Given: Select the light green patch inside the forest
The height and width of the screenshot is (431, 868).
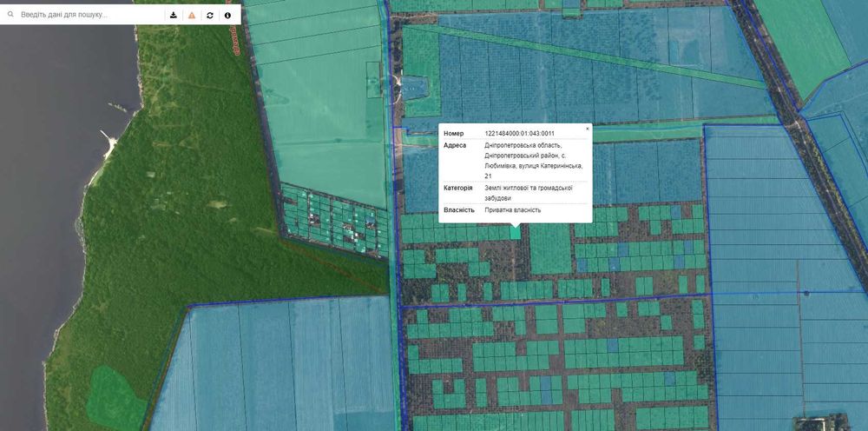Looking at the screenshot, I should click(115, 396).
